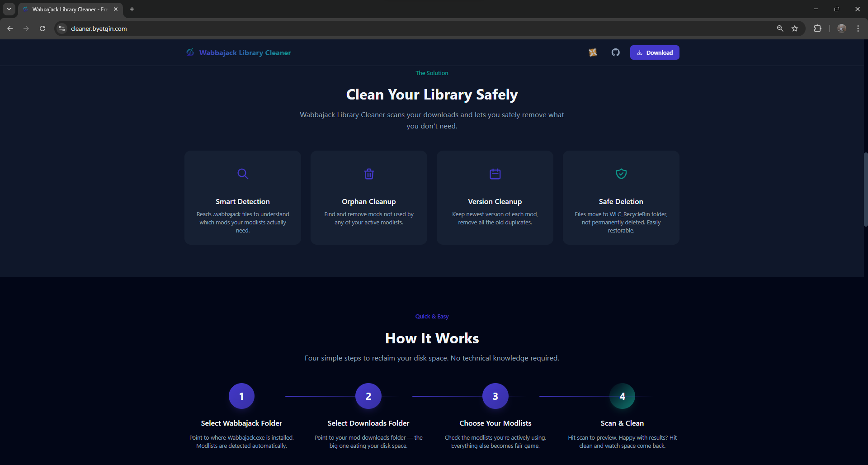Screen dimensions: 868x465
Task: Click the Wabbajack Library Cleaner logo icon
Action: coord(190,52)
